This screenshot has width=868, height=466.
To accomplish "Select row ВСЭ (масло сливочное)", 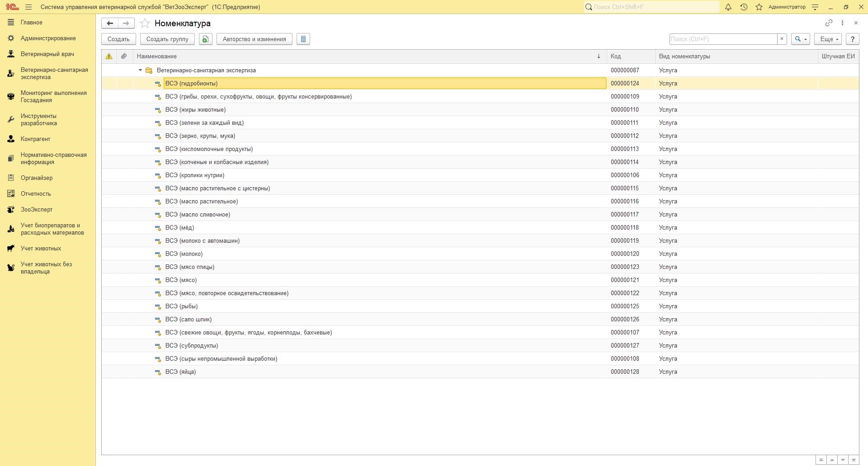I will 480,215.
